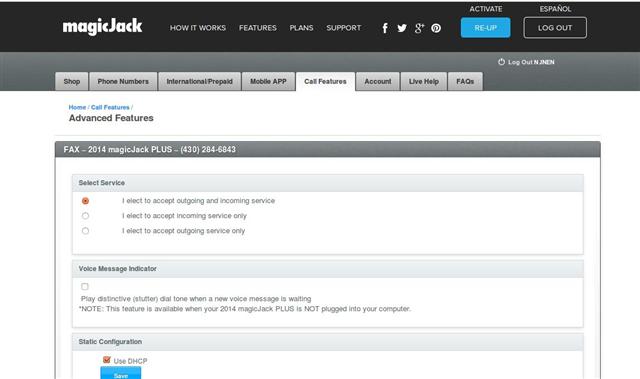
Task: Uncheck the Use DHCP checkbox
Action: tap(107, 360)
